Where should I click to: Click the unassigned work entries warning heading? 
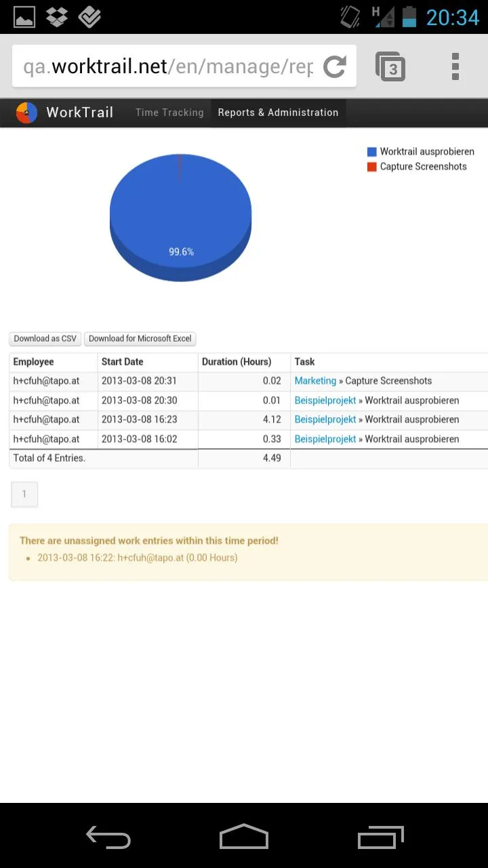[149, 541]
